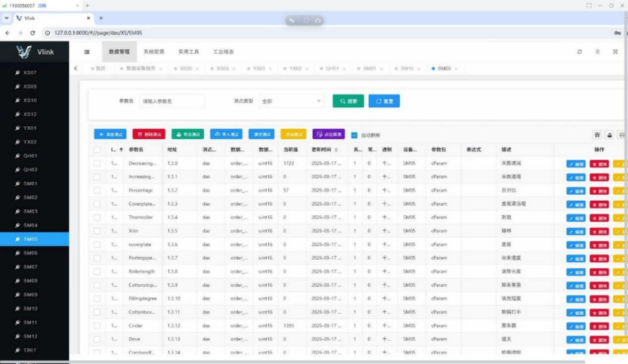Tick the checkbox for the Thornroller row
The height and width of the screenshot is (364, 628).
(x=97, y=217)
